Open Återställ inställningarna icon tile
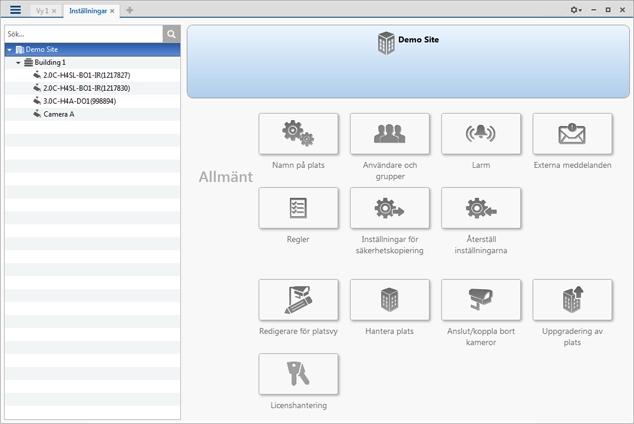634x424 pixels. point(481,208)
